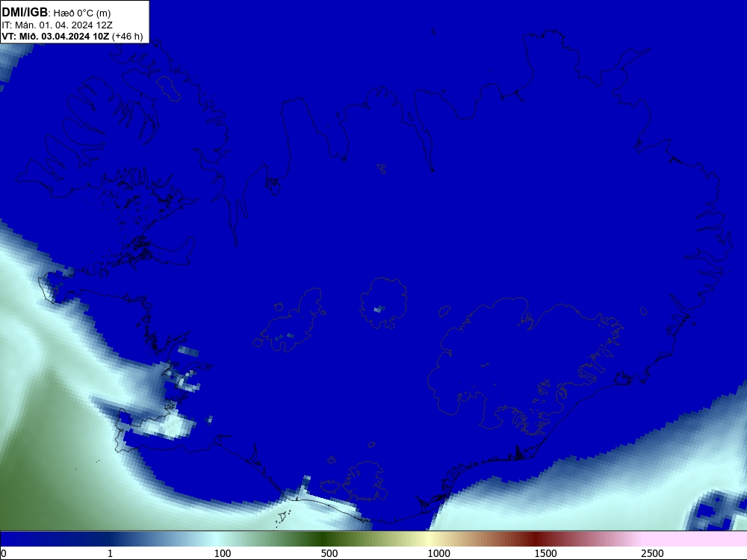Click the 'Hæð 0°C (m)' label
This screenshot has height=560, width=747.
pos(82,13)
